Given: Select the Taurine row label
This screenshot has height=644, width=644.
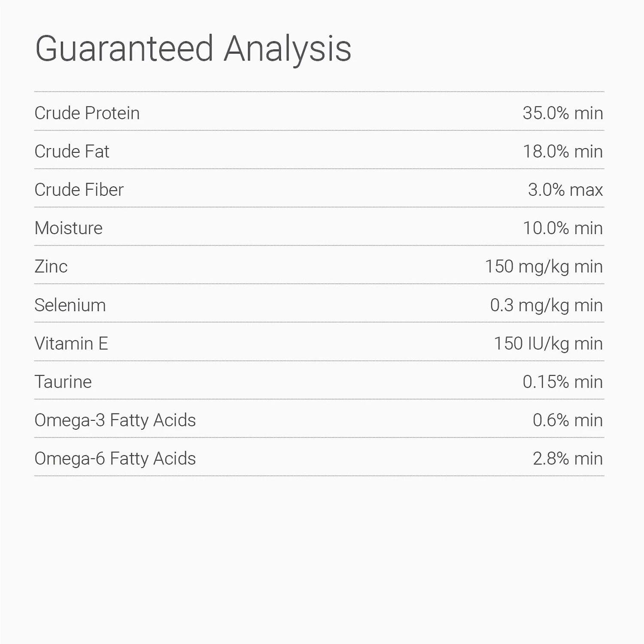Looking at the screenshot, I should [x=63, y=382].
